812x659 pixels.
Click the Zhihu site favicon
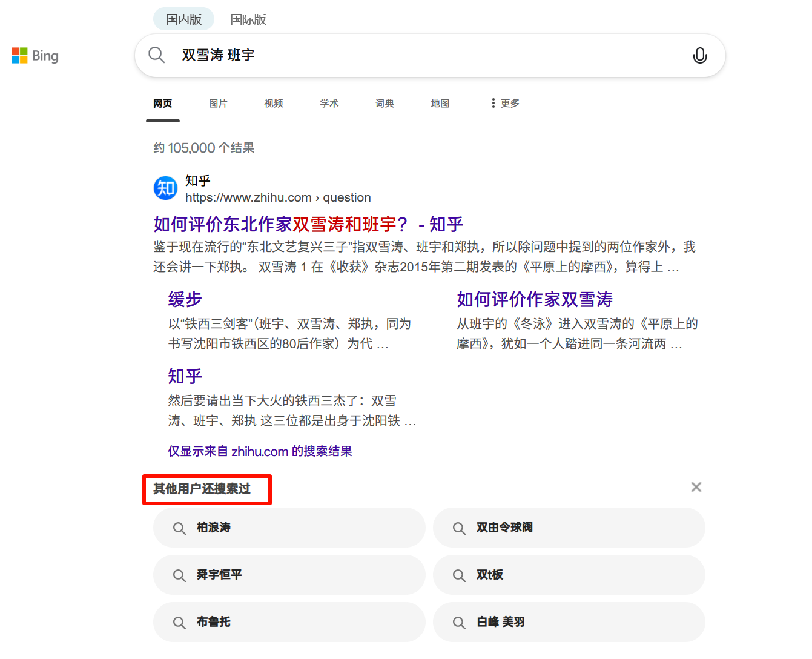point(165,188)
